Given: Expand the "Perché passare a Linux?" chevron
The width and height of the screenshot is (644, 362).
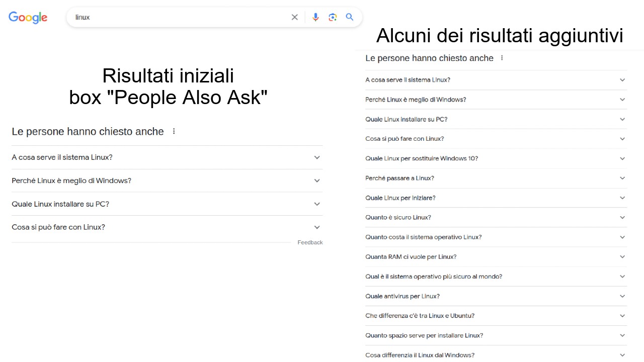Looking at the screenshot, I should [x=622, y=178].
